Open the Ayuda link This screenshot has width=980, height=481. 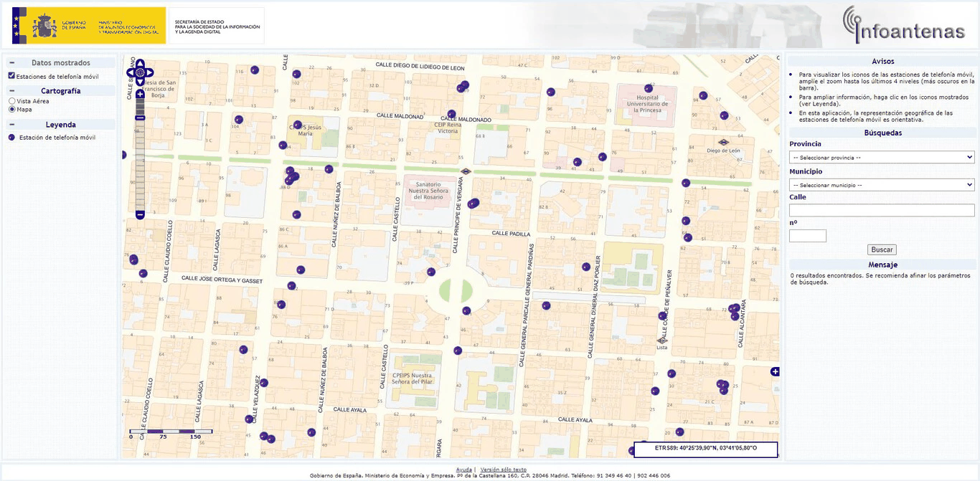click(463, 470)
